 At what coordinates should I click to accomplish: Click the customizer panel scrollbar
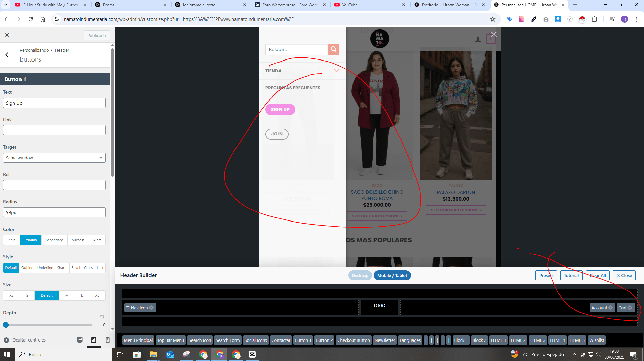point(112,113)
